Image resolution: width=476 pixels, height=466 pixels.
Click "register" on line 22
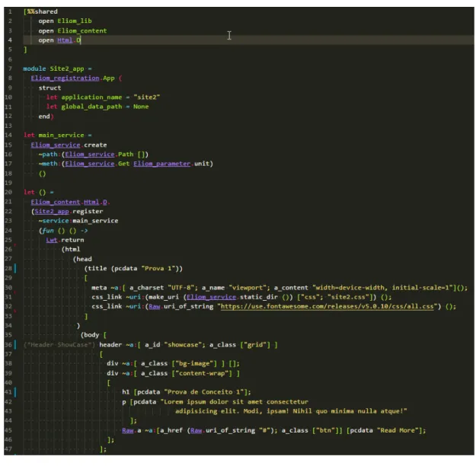click(88, 211)
